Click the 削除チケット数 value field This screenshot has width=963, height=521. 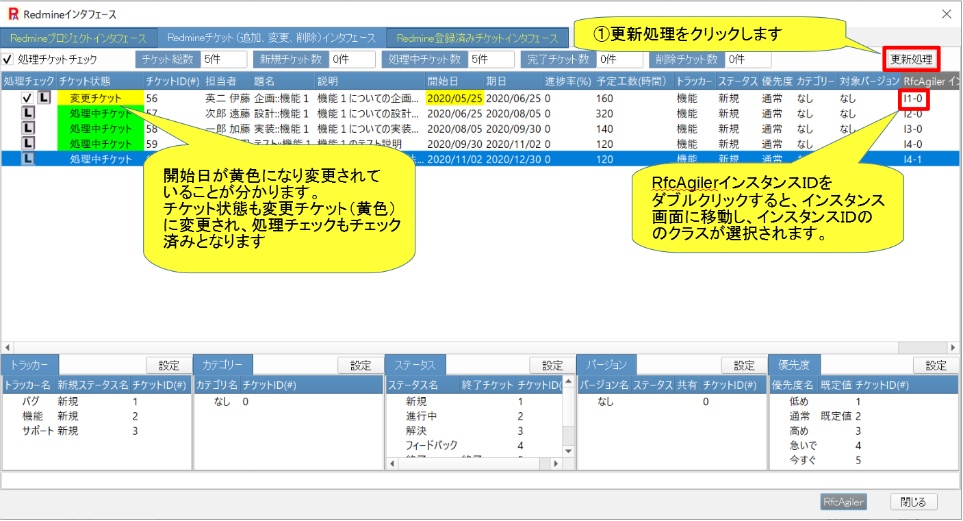point(749,60)
